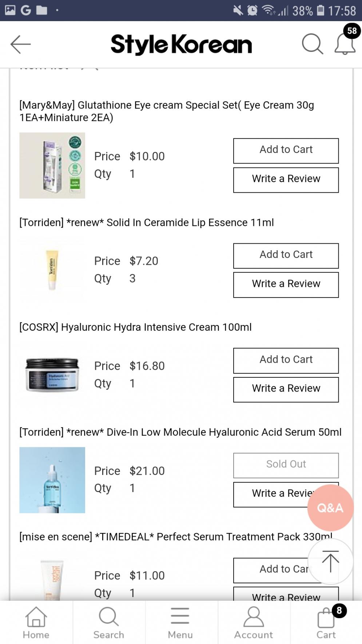This screenshot has width=362, height=644.
Task: Add Mary&May Eye Cream Set to cart
Action: pos(286,150)
